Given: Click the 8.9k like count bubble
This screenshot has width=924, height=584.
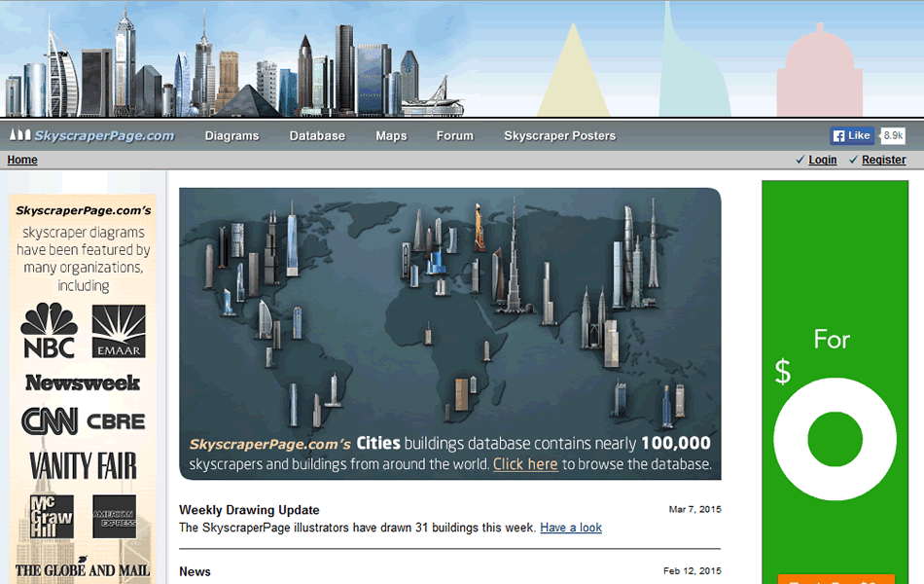Looking at the screenshot, I should [x=893, y=135].
